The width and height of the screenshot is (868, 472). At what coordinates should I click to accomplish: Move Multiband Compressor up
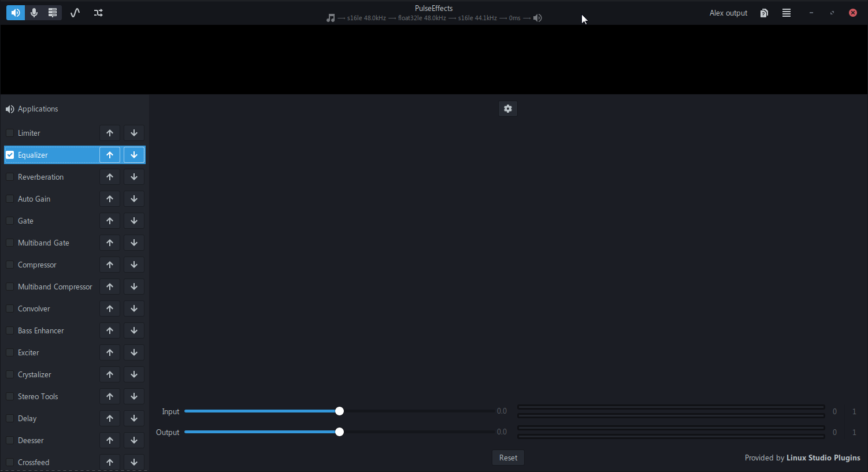point(110,287)
